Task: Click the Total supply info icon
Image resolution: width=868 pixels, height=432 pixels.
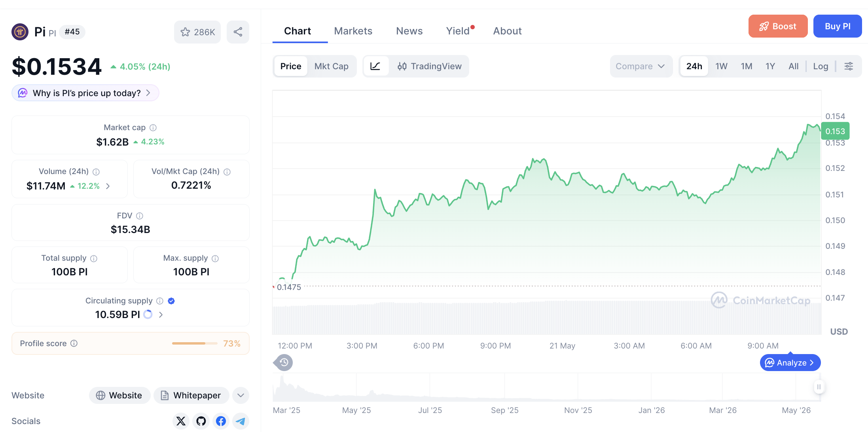Action: (x=94, y=258)
